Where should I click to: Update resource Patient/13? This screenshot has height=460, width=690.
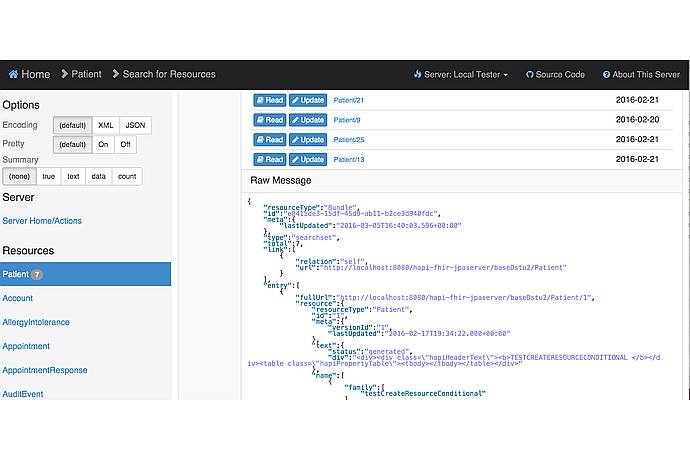[x=308, y=159]
